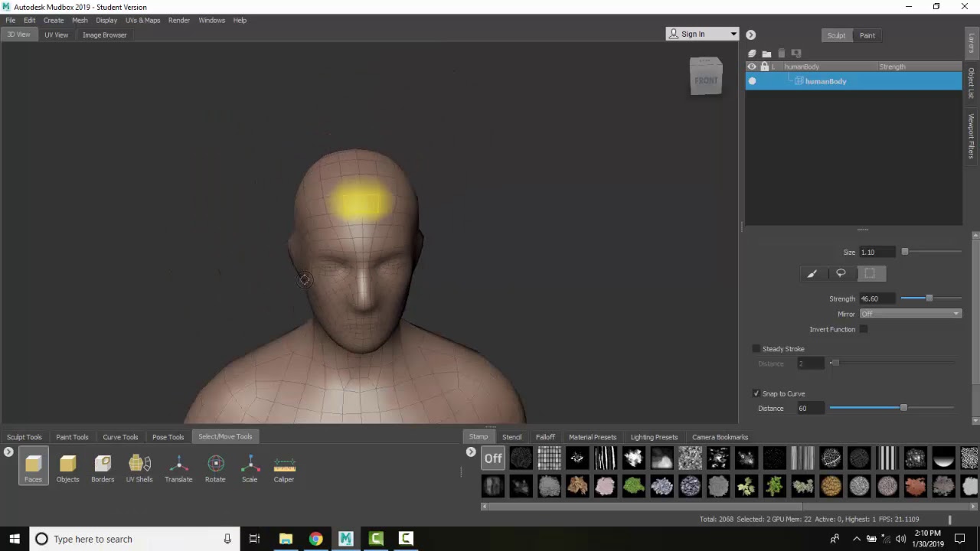The width and height of the screenshot is (980, 551).
Task: Toggle visibility circle of humanBody layer
Action: click(x=752, y=81)
